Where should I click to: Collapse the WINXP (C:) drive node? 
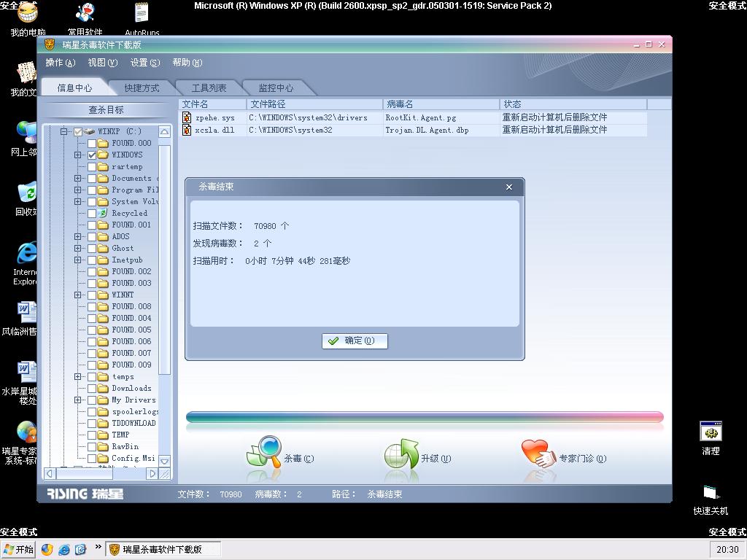pyautogui.click(x=64, y=131)
